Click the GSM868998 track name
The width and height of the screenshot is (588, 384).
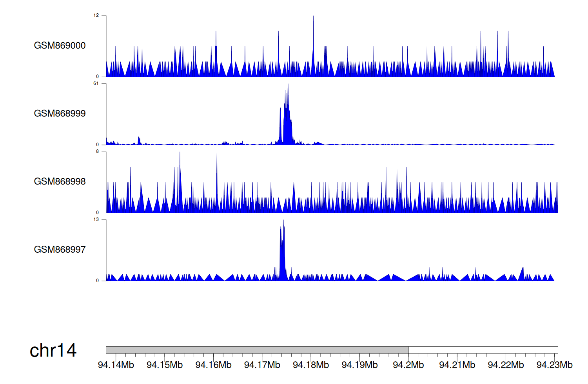[60, 181]
